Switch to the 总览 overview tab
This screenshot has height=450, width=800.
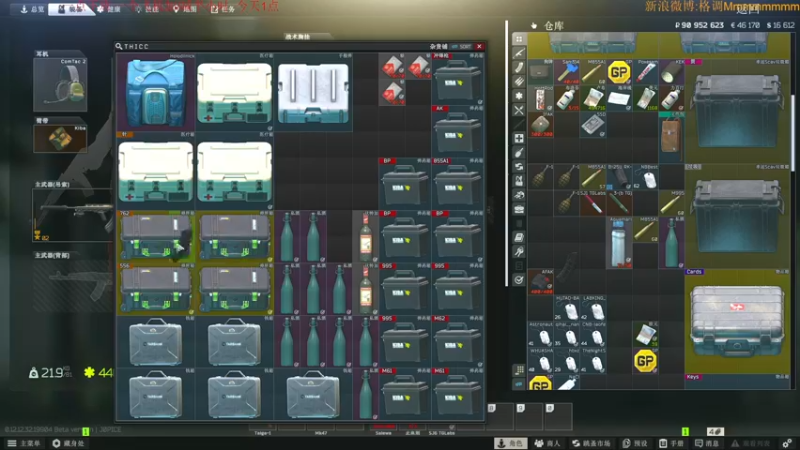pos(32,9)
